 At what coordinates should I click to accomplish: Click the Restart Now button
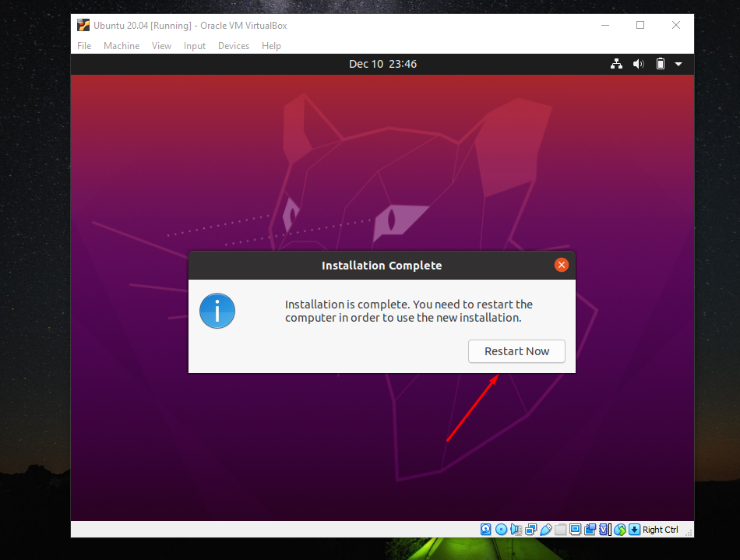tap(516, 351)
